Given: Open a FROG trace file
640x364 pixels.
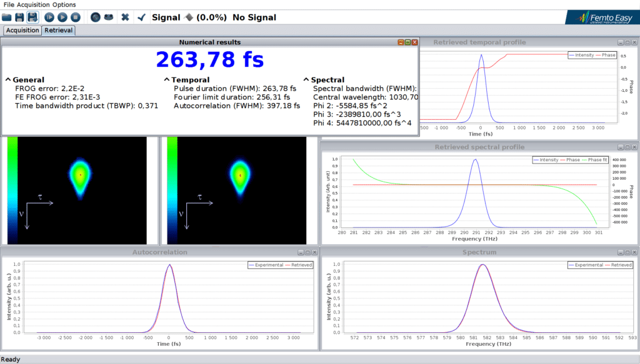Looking at the screenshot, I should click(7, 17).
